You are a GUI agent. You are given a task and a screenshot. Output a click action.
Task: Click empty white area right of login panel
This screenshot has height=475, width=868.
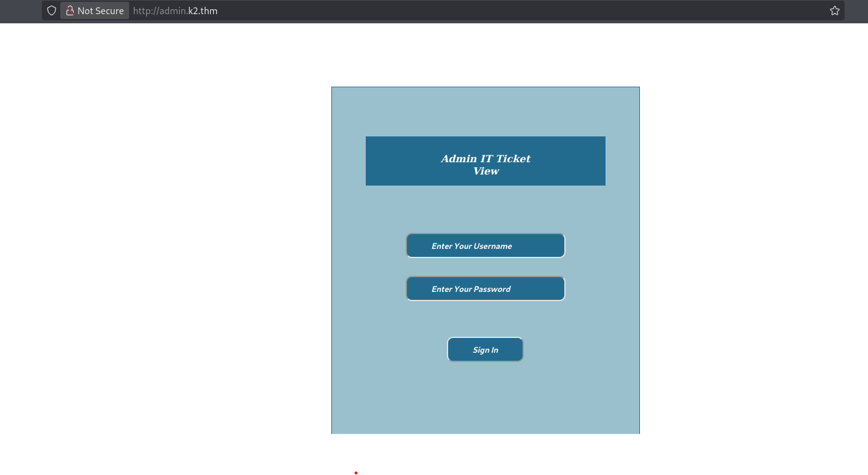pos(750,246)
